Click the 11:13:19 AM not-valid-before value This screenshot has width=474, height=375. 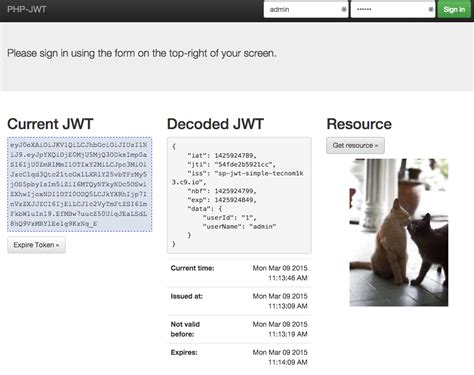point(288,334)
